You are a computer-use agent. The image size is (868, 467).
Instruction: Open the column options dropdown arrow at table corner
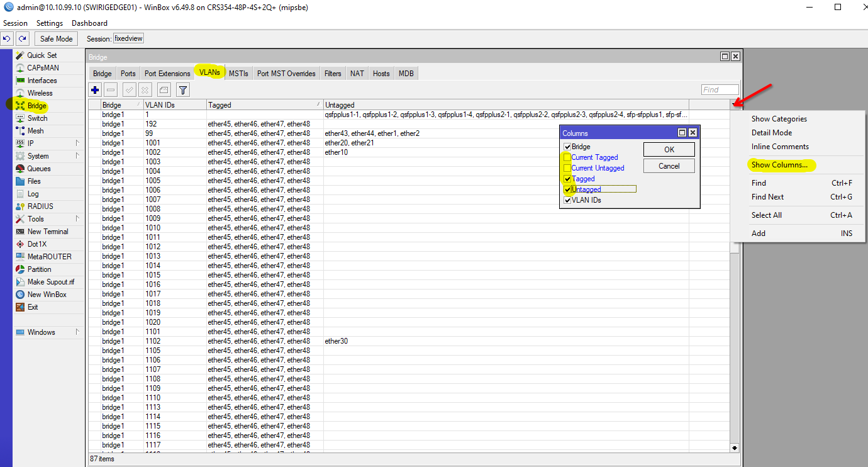click(x=735, y=105)
